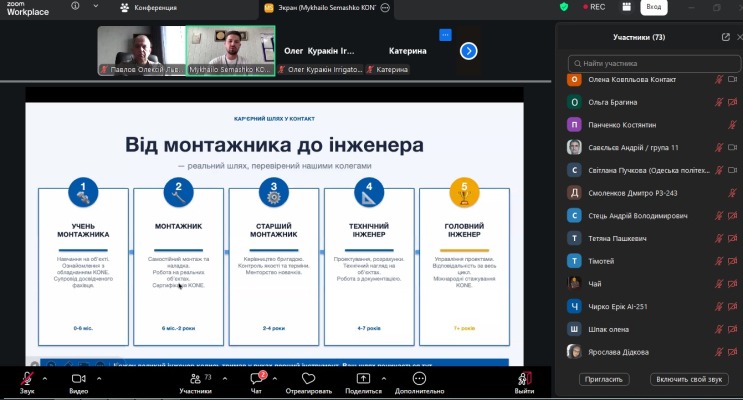Open the Участники participants button in toolbar
The height and width of the screenshot is (400, 743).
tap(195, 382)
